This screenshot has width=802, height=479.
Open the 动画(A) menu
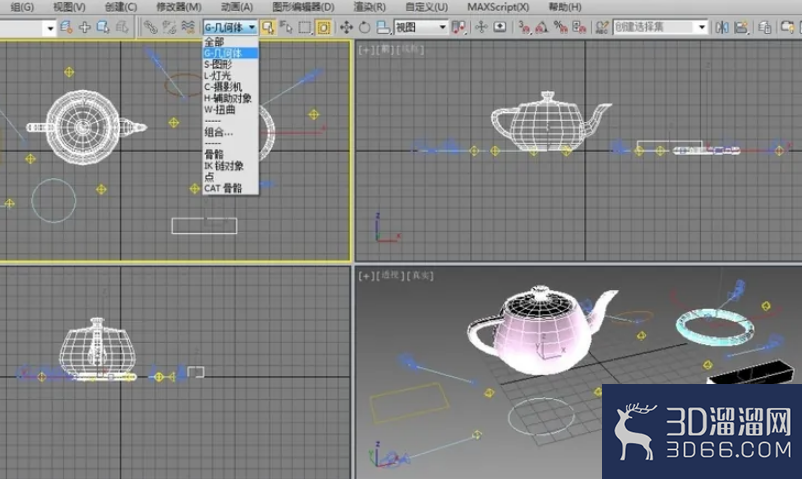(x=237, y=7)
